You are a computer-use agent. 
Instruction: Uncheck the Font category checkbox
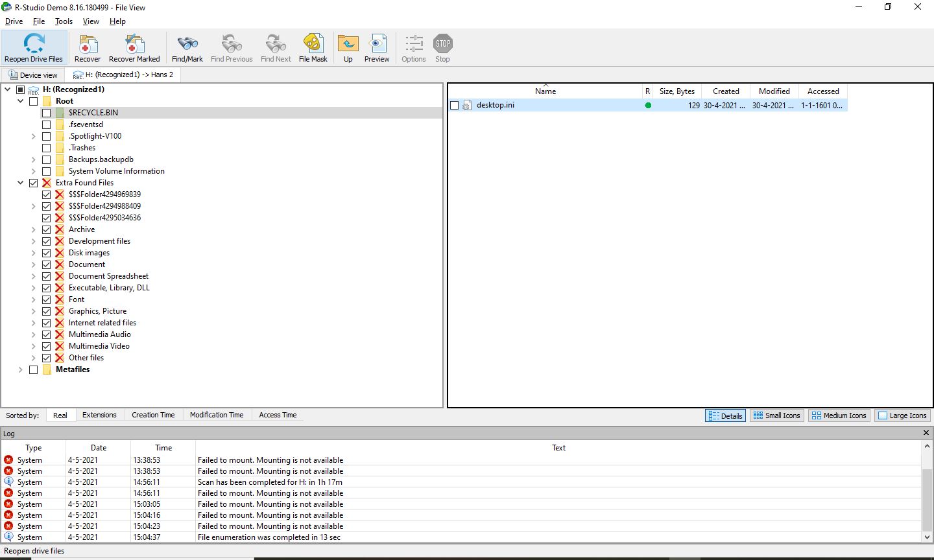(x=46, y=299)
